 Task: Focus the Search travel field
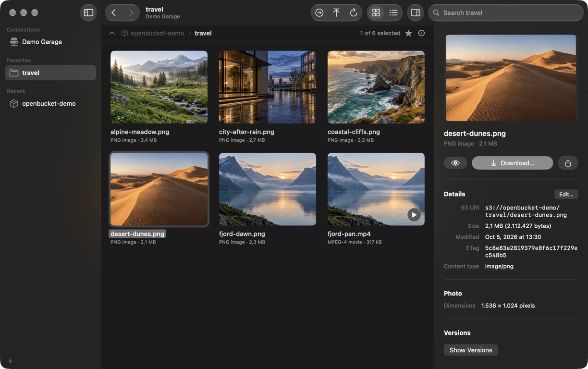click(x=506, y=12)
